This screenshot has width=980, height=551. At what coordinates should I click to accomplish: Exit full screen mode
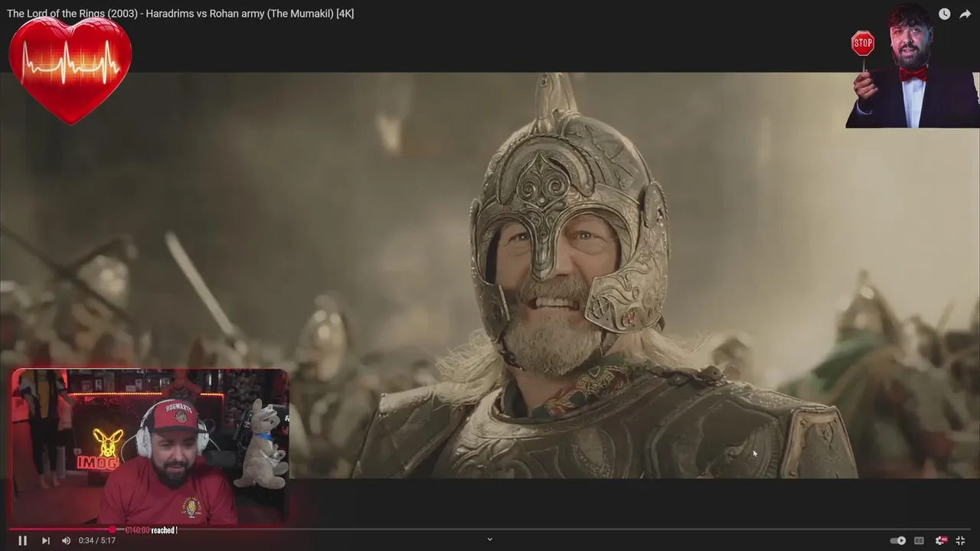960,540
